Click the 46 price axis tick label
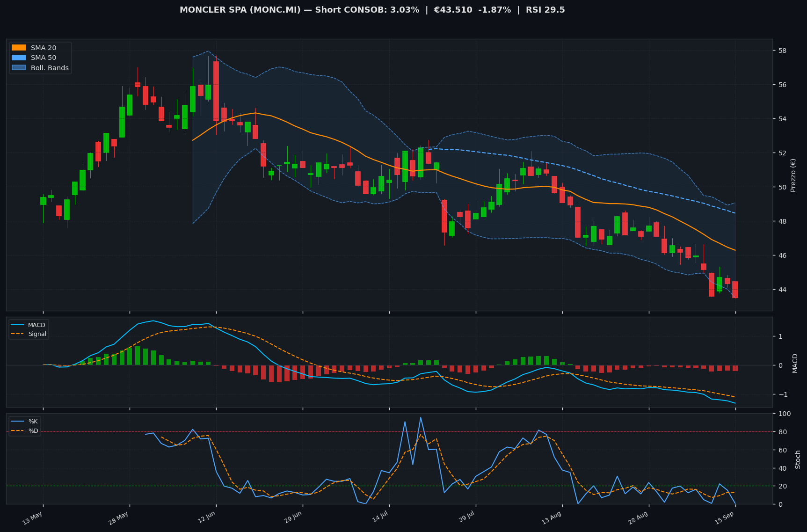The width and height of the screenshot is (807, 532). coord(782,255)
